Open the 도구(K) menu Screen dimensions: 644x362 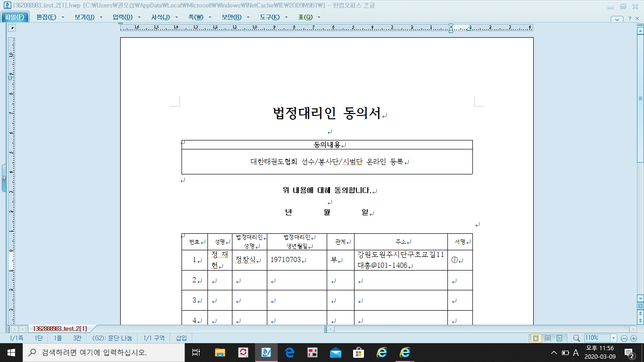[x=270, y=17]
